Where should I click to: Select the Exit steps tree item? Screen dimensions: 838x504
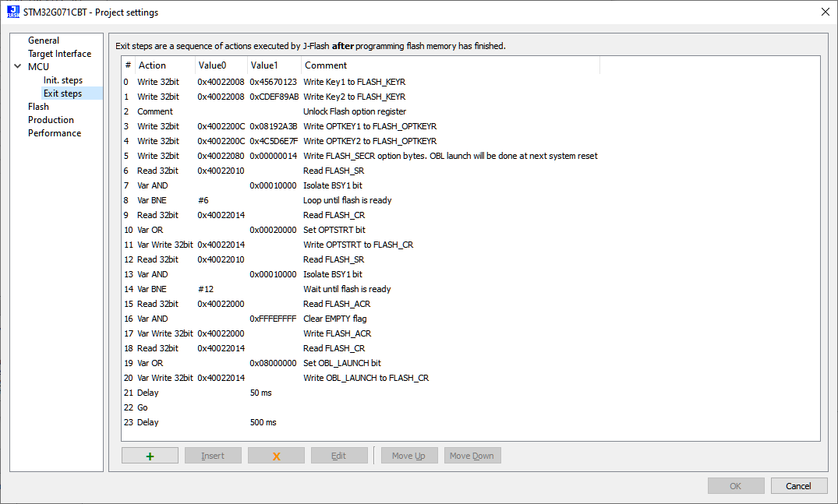(x=62, y=93)
